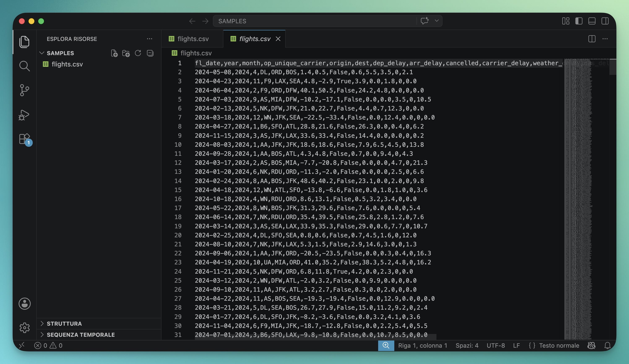Screen dimensions: 629x364
Task: Open the Copilot chat icon
Action: 425,21
